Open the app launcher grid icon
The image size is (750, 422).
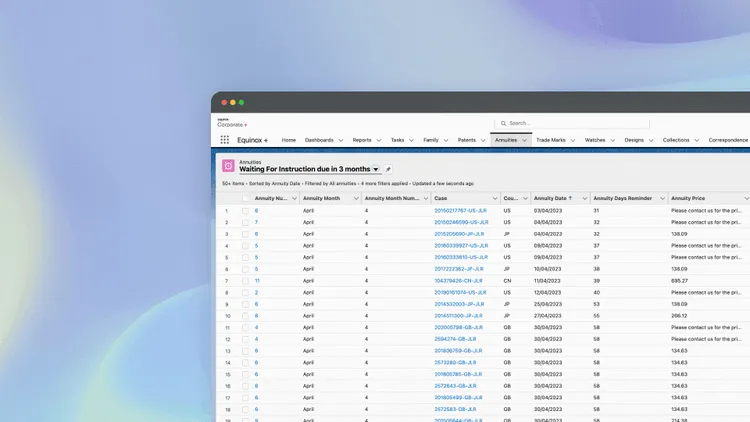click(224, 140)
